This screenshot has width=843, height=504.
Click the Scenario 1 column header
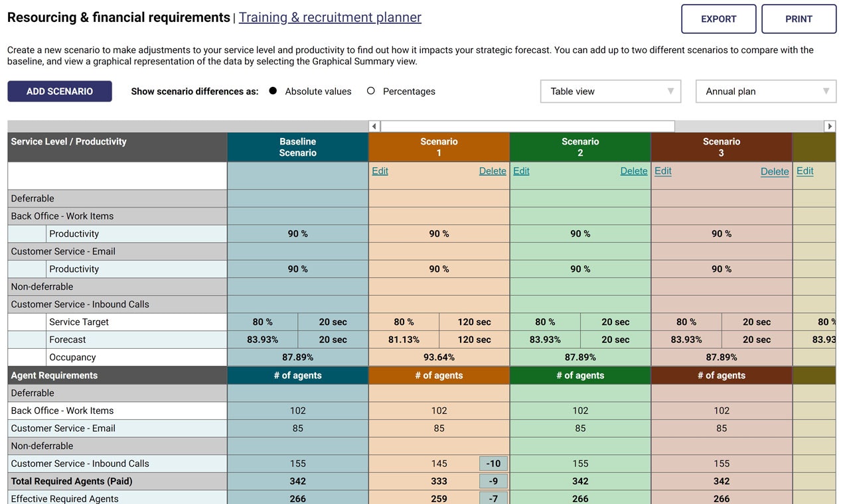pyautogui.click(x=439, y=147)
